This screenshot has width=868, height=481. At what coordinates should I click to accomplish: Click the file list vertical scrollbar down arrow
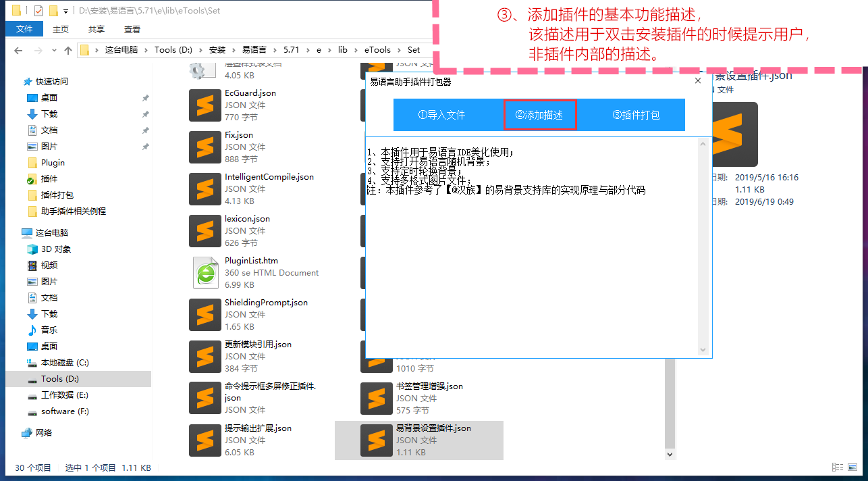pyautogui.click(x=670, y=454)
